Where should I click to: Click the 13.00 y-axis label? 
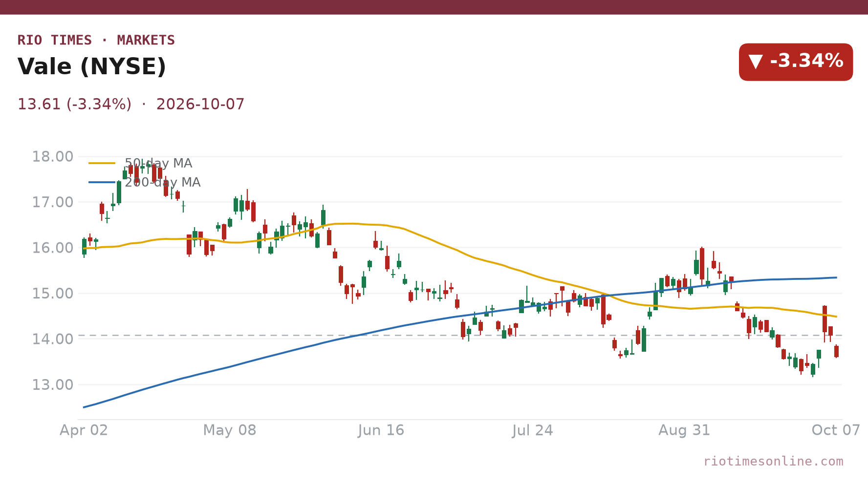[53, 385]
